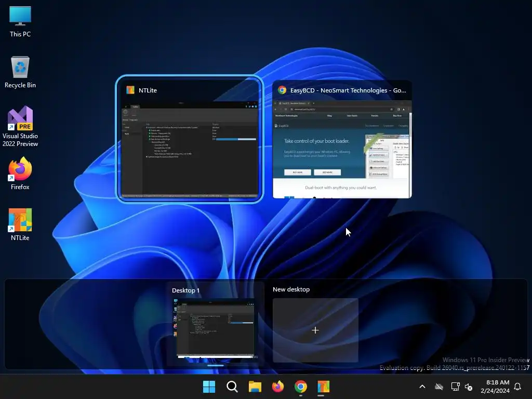Open the notifications bell icon

(517, 387)
